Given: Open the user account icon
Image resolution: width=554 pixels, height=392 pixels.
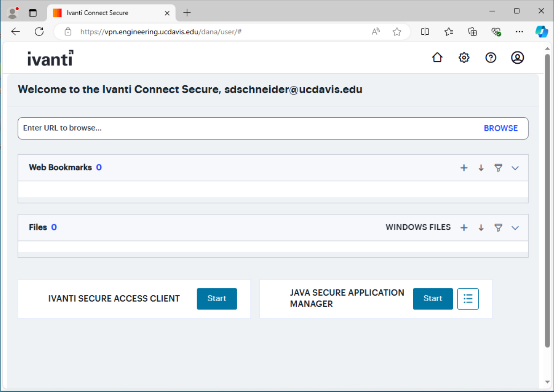Looking at the screenshot, I should click(x=517, y=57).
